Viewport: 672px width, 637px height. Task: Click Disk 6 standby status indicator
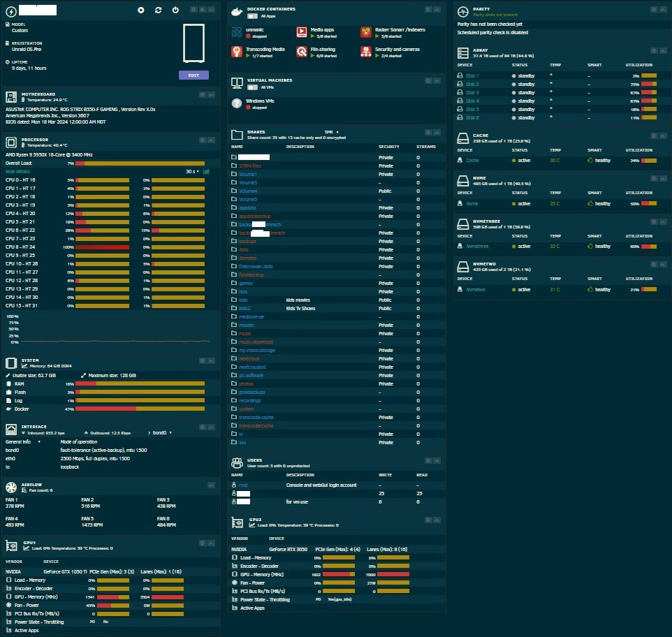tap(514, 118)
